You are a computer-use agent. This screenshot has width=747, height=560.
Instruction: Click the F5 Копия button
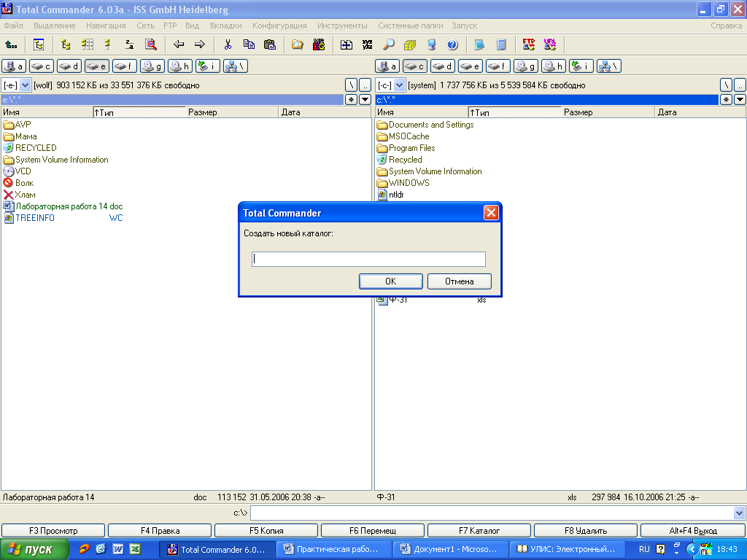(266, 531)
